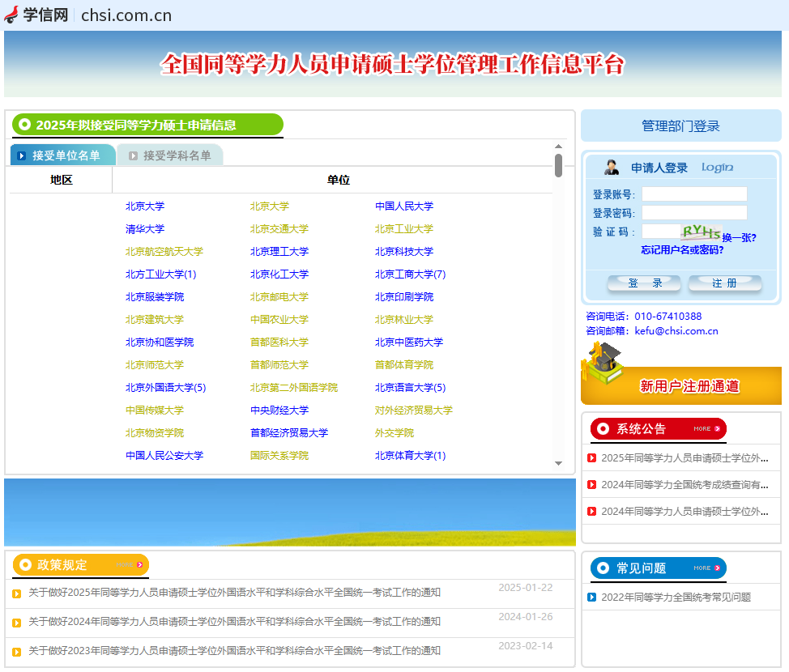Screen dimensions: 789x672
Task: Click red arrow icon beside 2025年同等学力 announcement
Action: click(591, 457)
